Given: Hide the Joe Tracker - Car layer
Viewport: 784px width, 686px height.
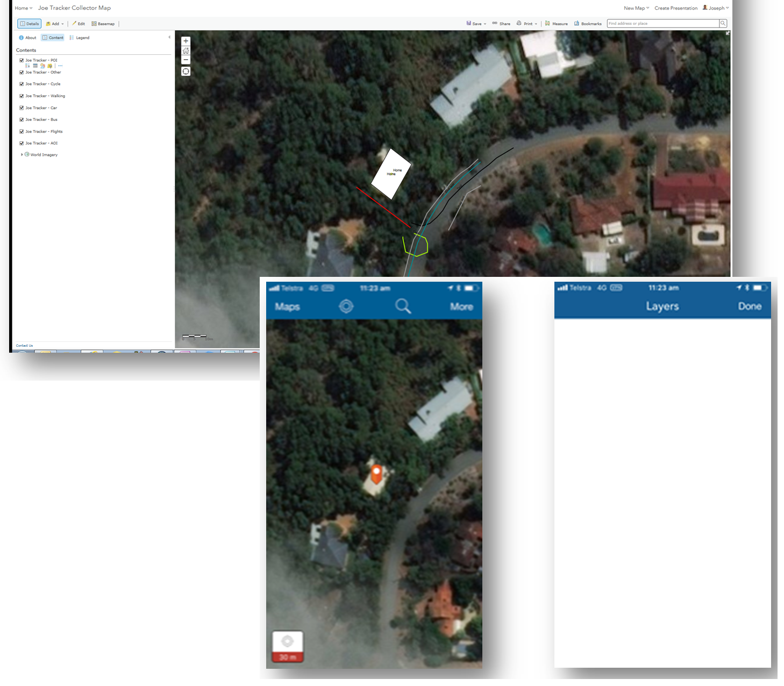Looking at the screenshot, I should (x=22, y=108).
